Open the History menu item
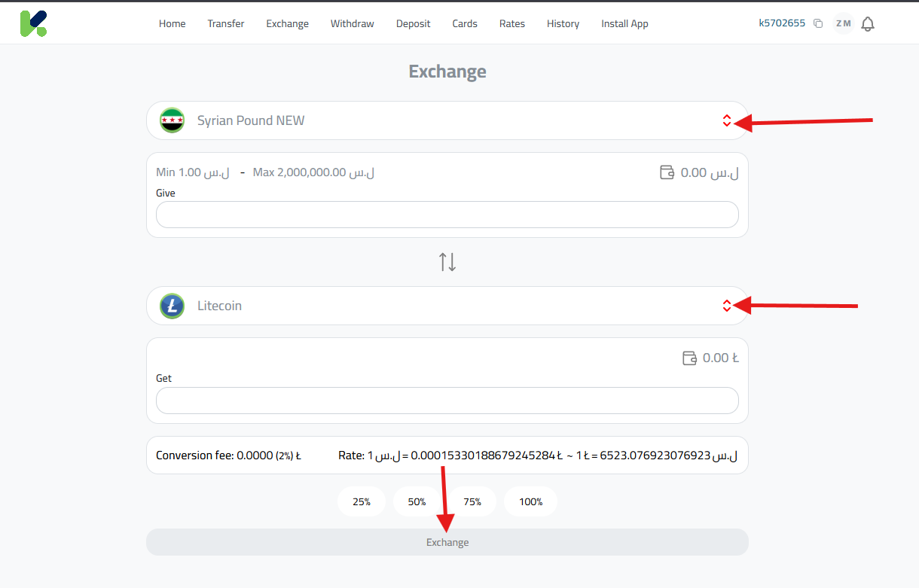 point(563,23)
